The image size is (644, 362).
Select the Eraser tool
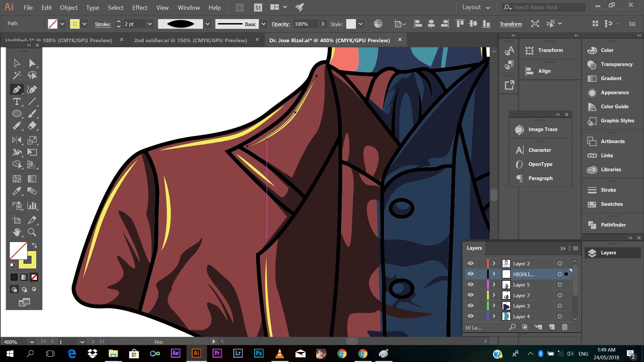pos(32,126)
